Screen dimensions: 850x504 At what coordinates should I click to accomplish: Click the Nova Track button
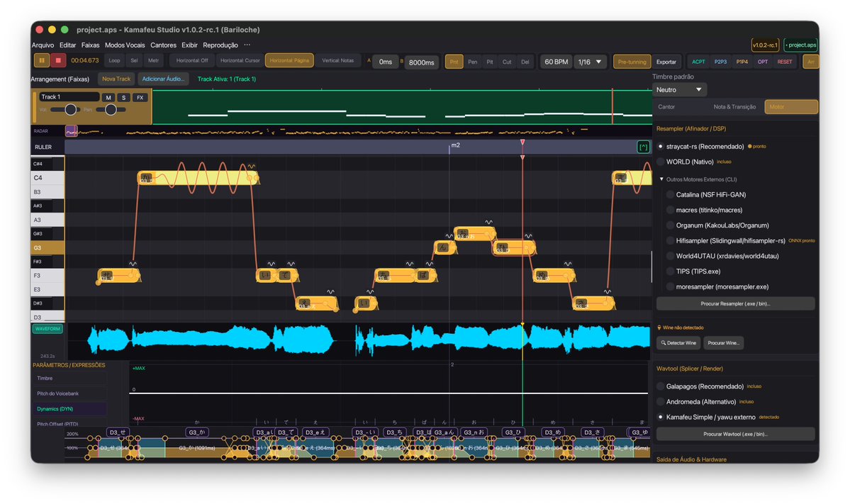[116, 79]
